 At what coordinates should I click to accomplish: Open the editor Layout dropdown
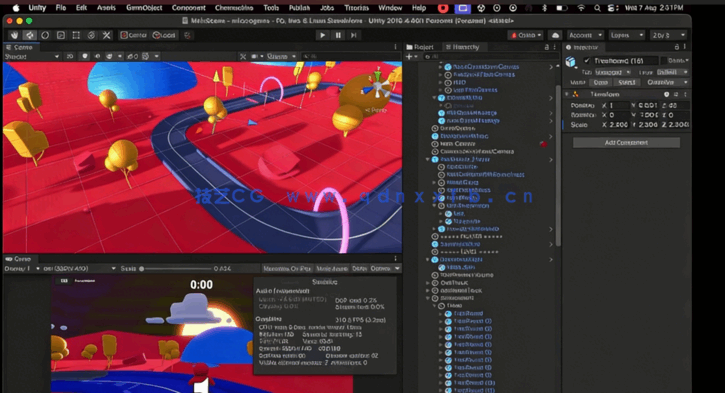668,35
